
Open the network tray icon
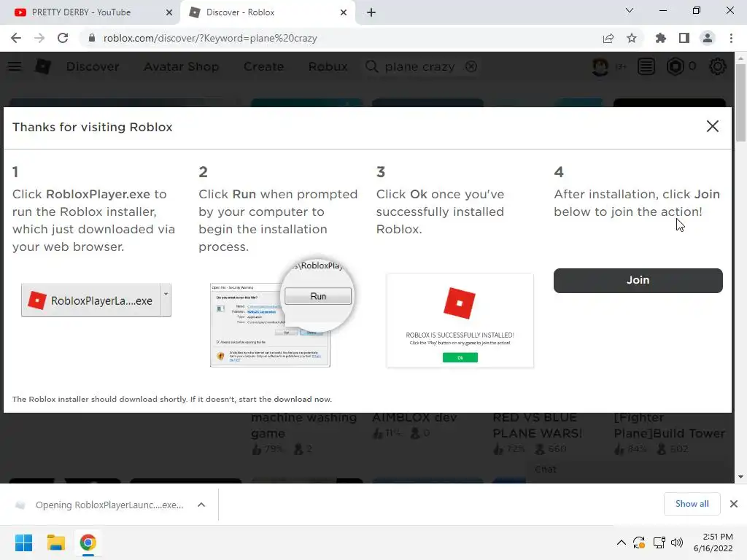point(659,542)
